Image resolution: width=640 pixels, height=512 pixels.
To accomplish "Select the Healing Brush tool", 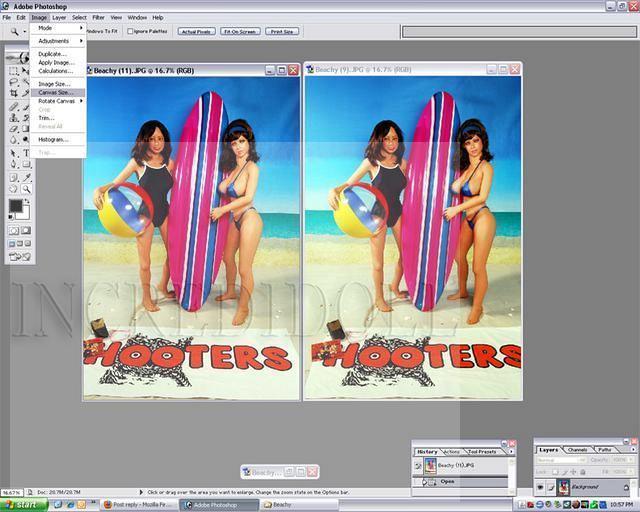I will [13, 107].
